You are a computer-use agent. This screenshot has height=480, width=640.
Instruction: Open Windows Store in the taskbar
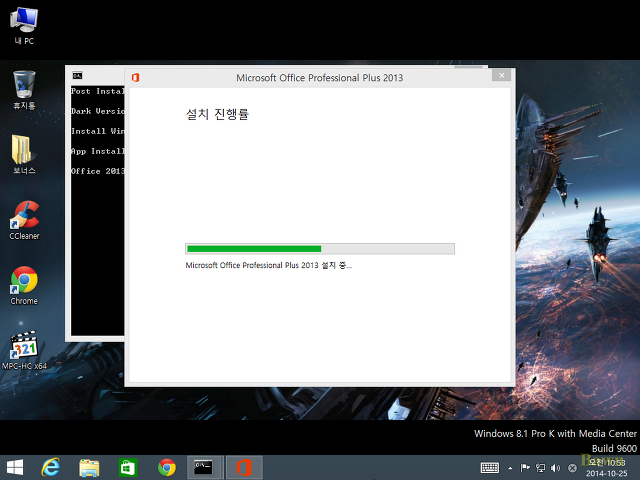128,467
